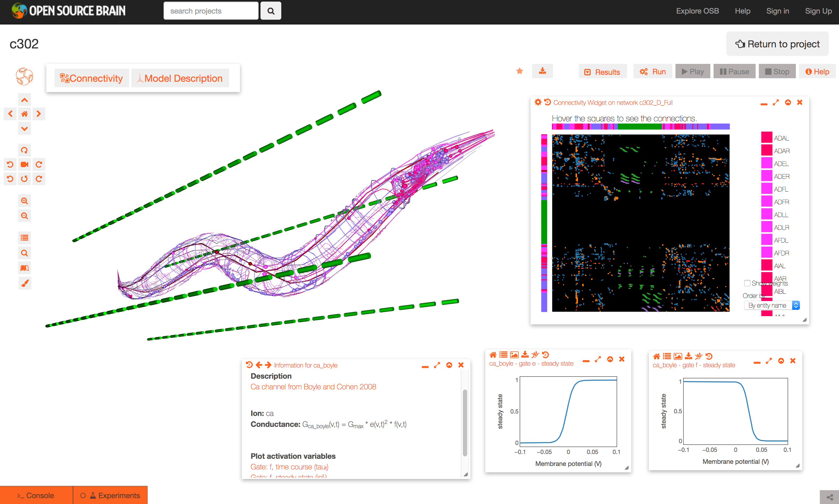Open the paintbrush color tool

[x=25, y=283]
